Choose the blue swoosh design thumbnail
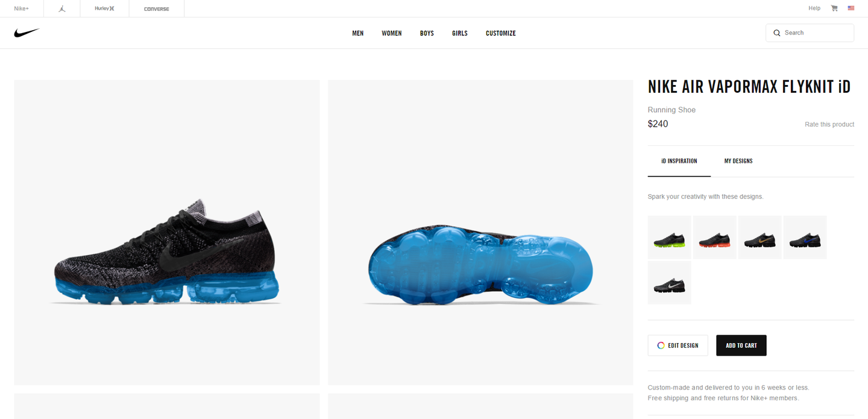The height and width of the screenshot is (419, 868). 805,238
